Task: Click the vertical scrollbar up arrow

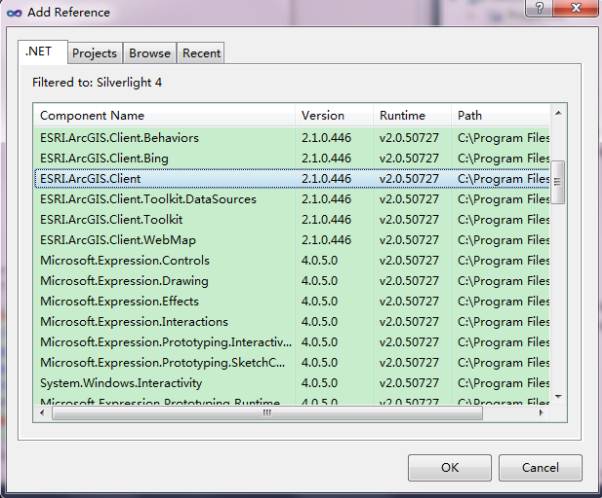Action: coord(558,113)
